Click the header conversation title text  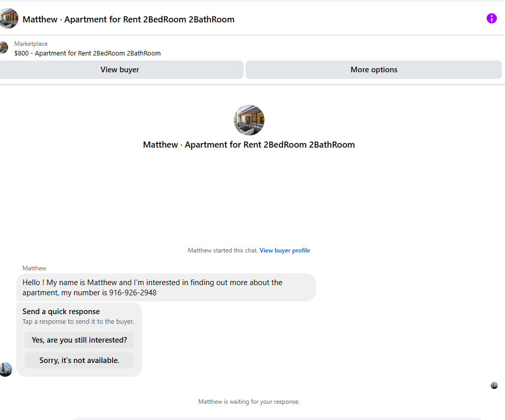tap(128, 19)
